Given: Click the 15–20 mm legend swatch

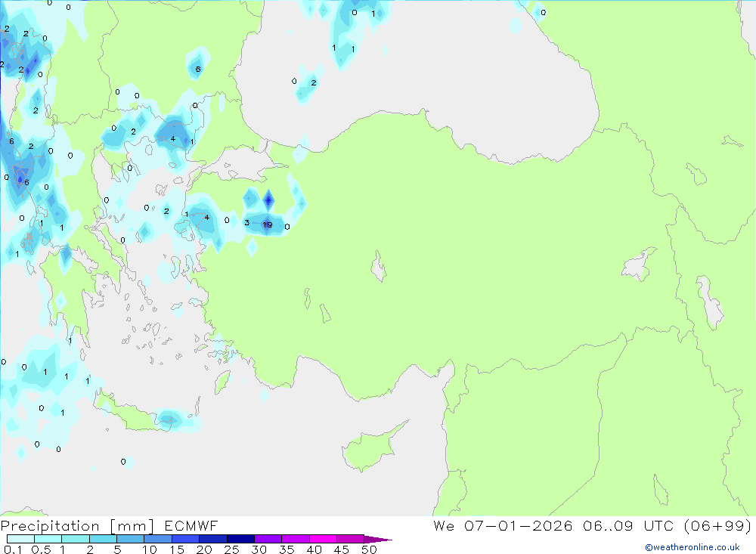Looking at the screenshot, I should 185,539.
